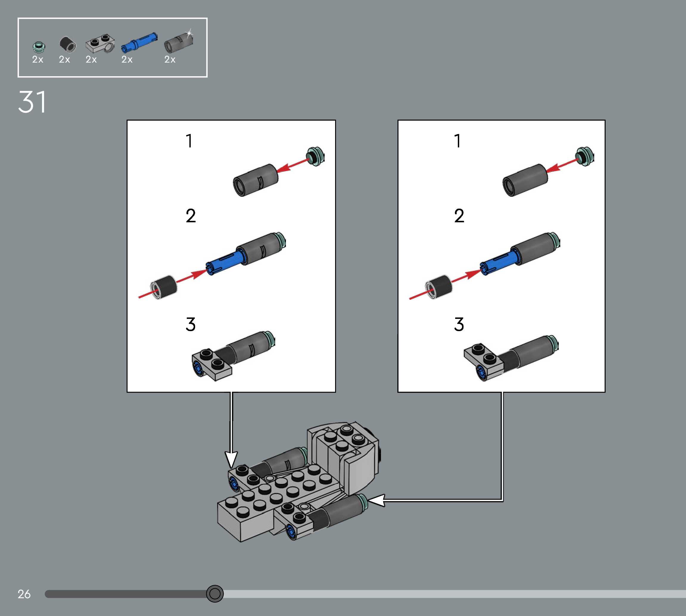Click page number 26 label
This screenshot has width=686, height=616.
[24, 594]
